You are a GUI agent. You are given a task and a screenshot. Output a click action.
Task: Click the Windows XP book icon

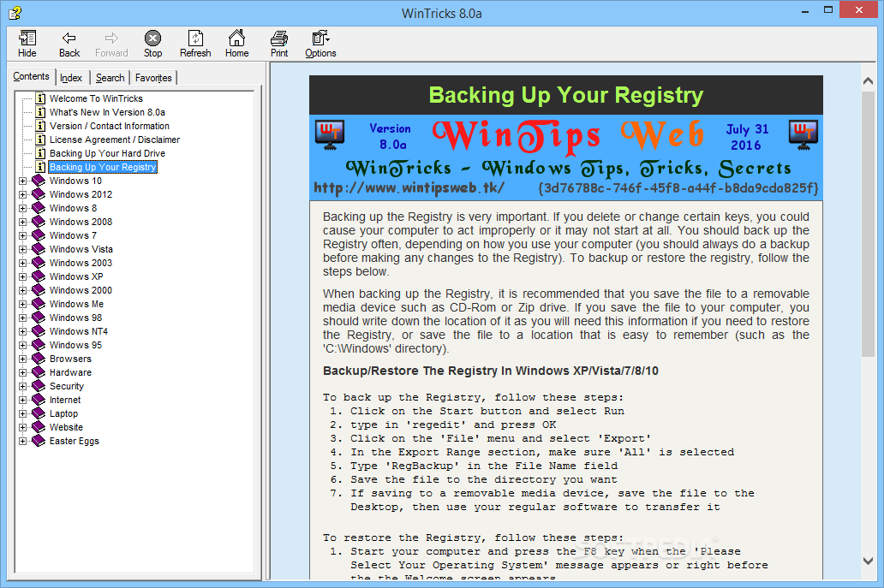pos(39,276)
